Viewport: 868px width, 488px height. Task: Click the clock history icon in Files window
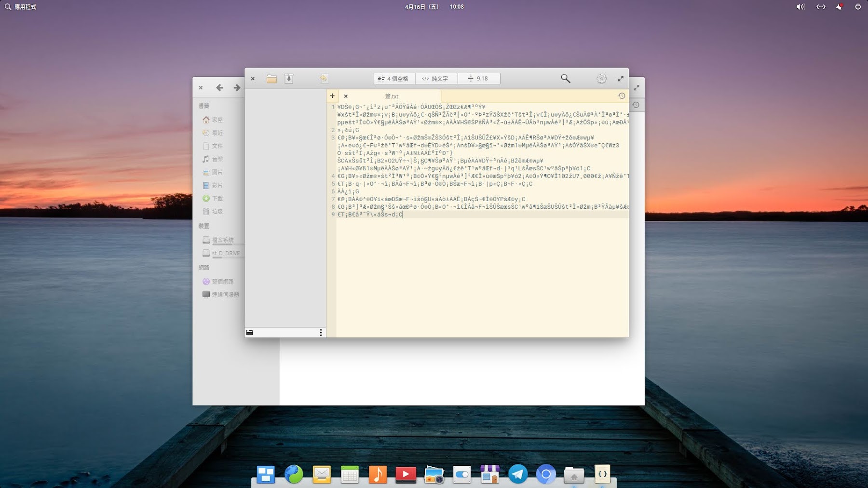tap(636, 105)
